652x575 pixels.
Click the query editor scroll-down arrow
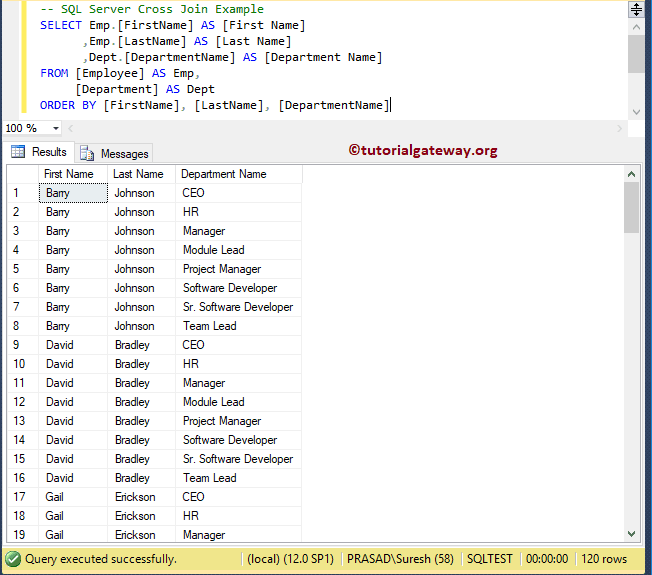[x=636, y=112]
